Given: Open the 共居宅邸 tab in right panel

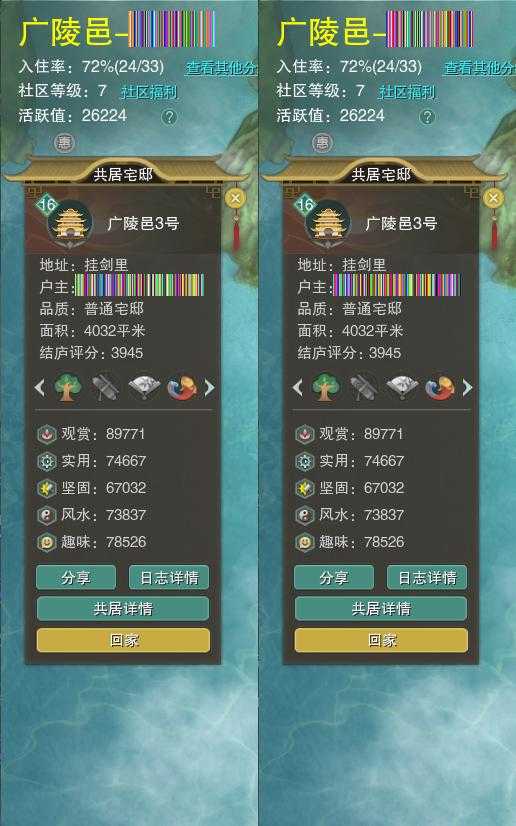Looking at the screenshot, I should pyautogui.click(x=381, y=174).
